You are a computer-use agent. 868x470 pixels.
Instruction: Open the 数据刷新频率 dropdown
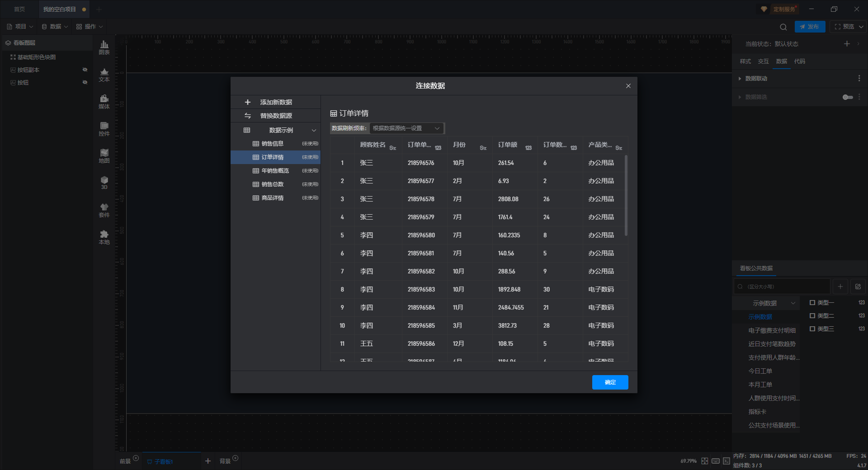[x=406, y=128]
